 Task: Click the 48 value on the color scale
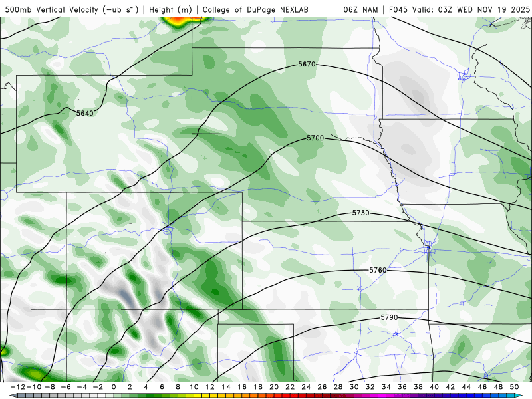[x=498, y=387]
